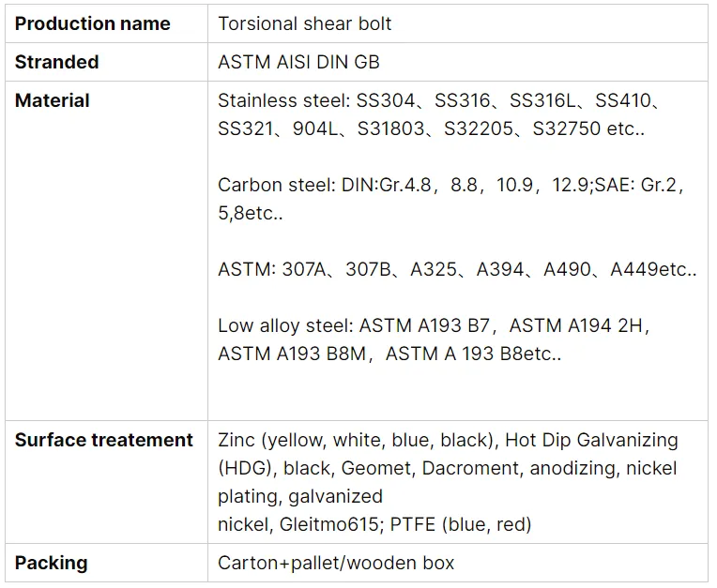
Task: Click the Torsional shear bolt text
Action: point(305,23)
